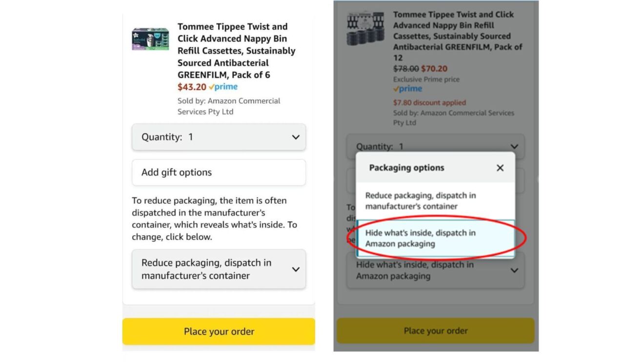
Task: Click the Packaging options popup header
Action: point(406,168)
